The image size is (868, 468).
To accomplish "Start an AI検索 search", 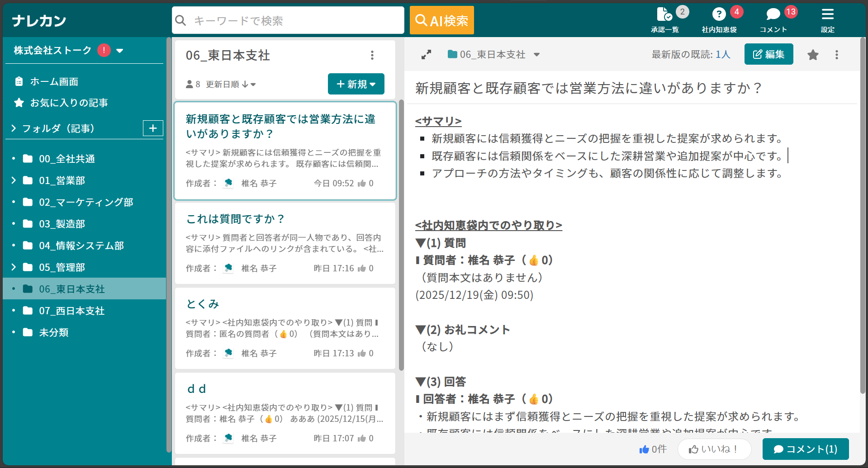I will [x=441, y=20].
